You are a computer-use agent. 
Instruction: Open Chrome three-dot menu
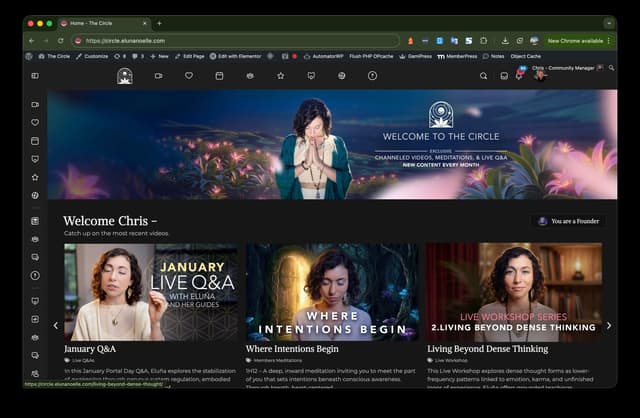point(609,41)
